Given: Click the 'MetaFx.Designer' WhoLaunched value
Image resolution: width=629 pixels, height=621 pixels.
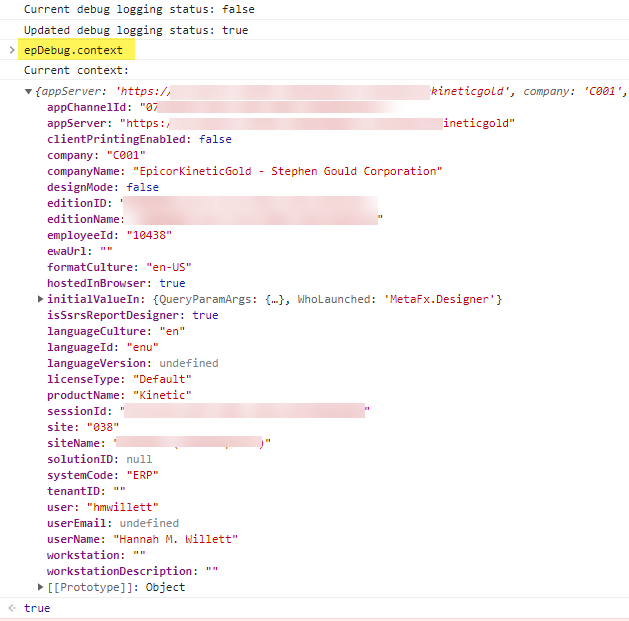Looking at the screenshot, I should point(440,299).
